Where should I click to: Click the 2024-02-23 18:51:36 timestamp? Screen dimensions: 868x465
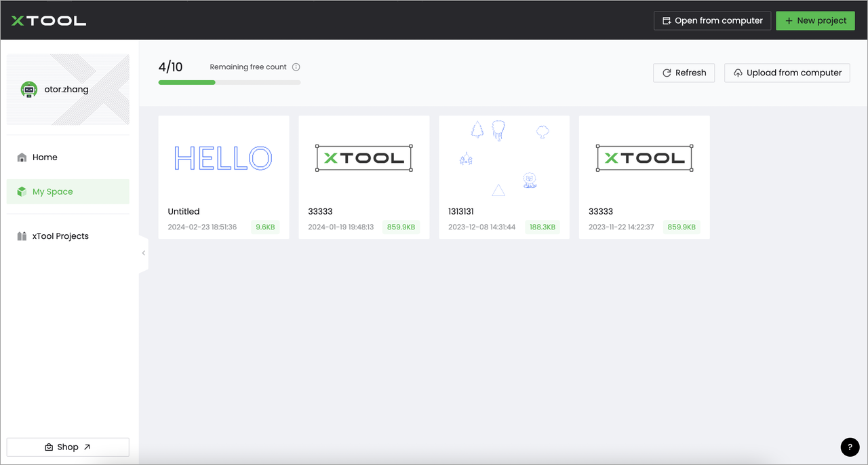coord(203,227)
